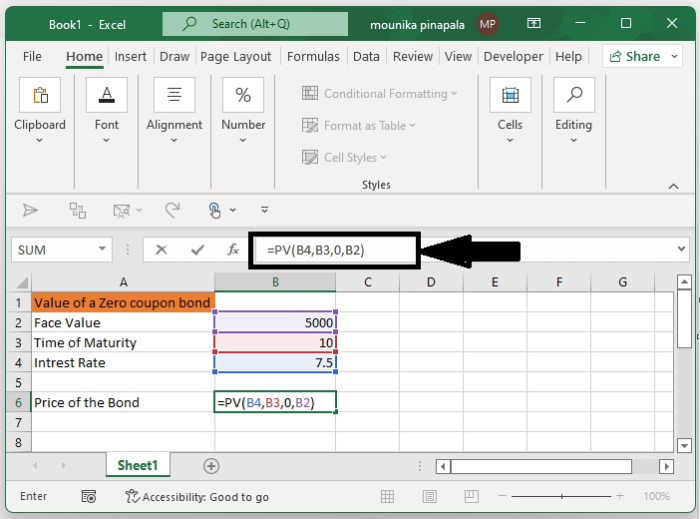
Task: Open Accessibility: Good to go status
Action: pos(197,497)
